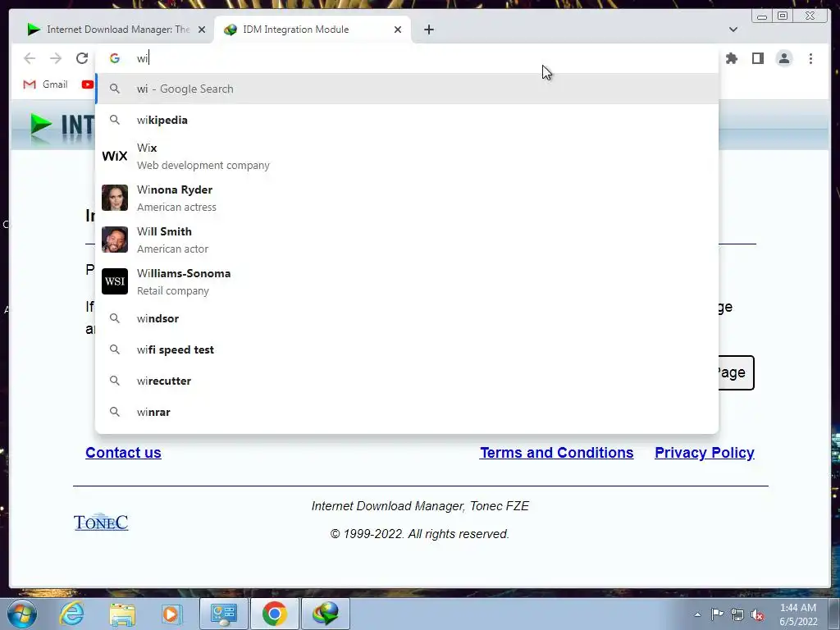Switch to Chrome in the taskbar

[x=274, y=614]
